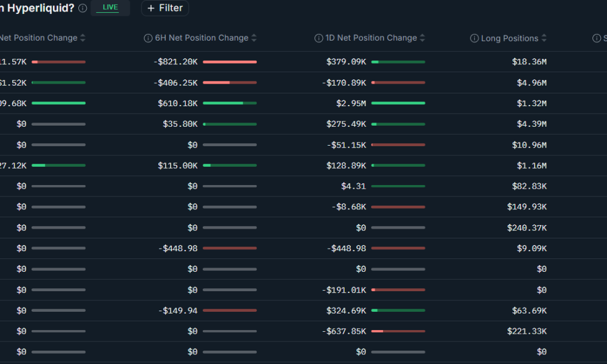
Task: Click the green progress bar beside $610.18K
Action: click(x=229, y=103)
